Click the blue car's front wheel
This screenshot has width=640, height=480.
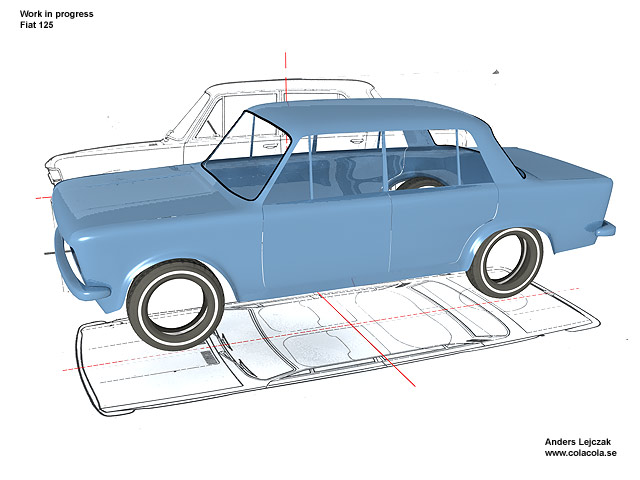[x=176, y=305]
